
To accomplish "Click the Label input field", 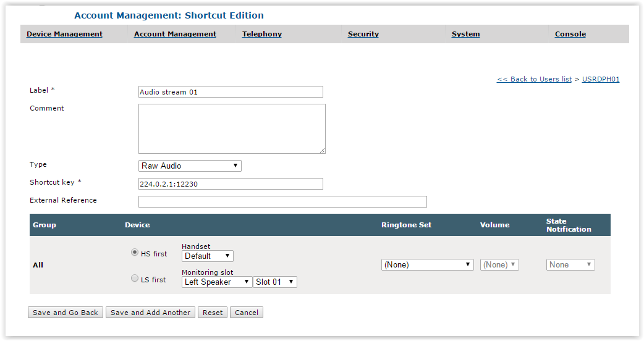I will [231, 92].
